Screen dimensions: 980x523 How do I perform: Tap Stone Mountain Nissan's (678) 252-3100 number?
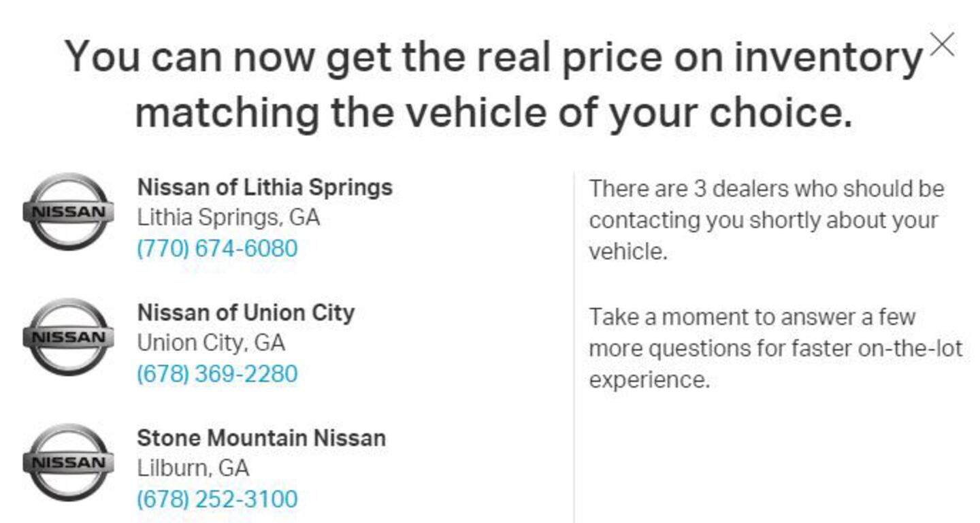[x=217, y=499]
